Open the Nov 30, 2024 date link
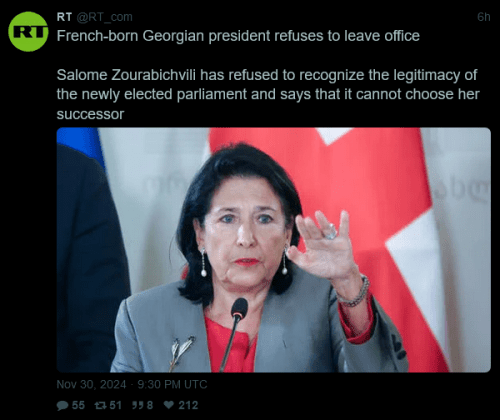Screen dimensions: 500x420 (91, 384)
